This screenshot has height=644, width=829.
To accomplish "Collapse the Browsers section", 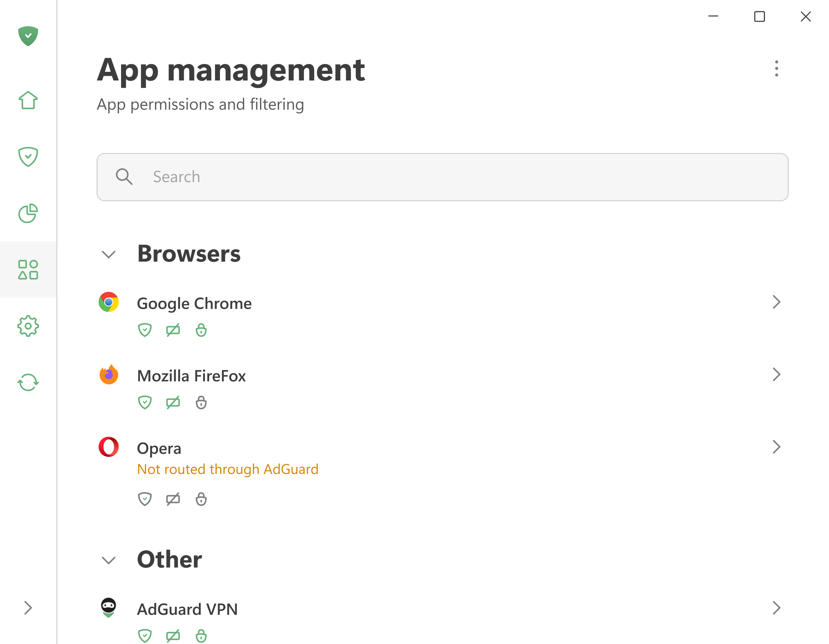I will pyautogui.click(x=109, y=254).
